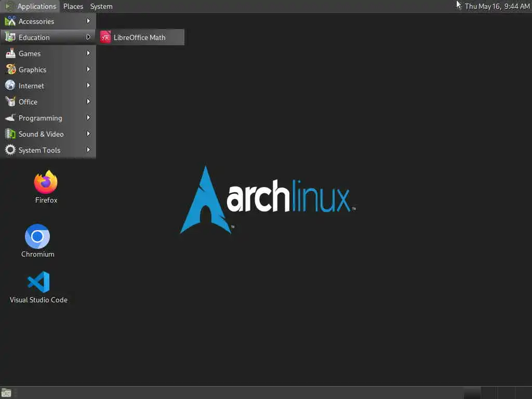Click the show desktop icon in bottom panel
This screenshot has height=399, width=532.
(6, 393)
